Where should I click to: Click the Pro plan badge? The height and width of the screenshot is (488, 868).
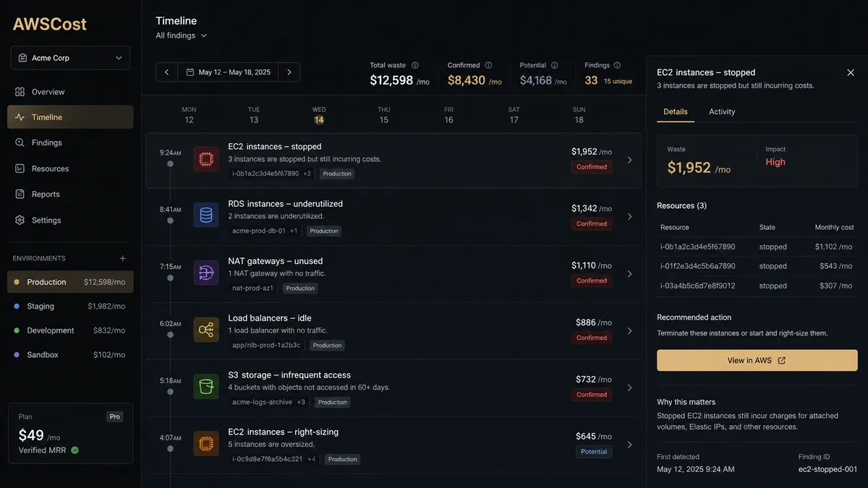pos(114,416)
